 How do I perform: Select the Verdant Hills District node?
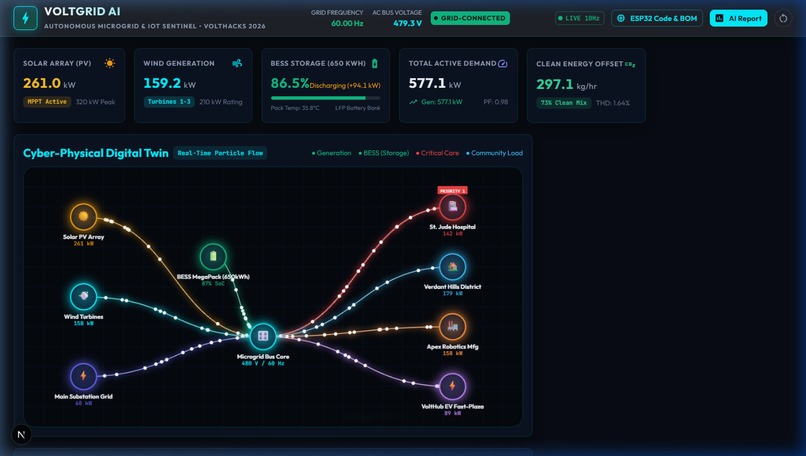(x=452, y=266)
